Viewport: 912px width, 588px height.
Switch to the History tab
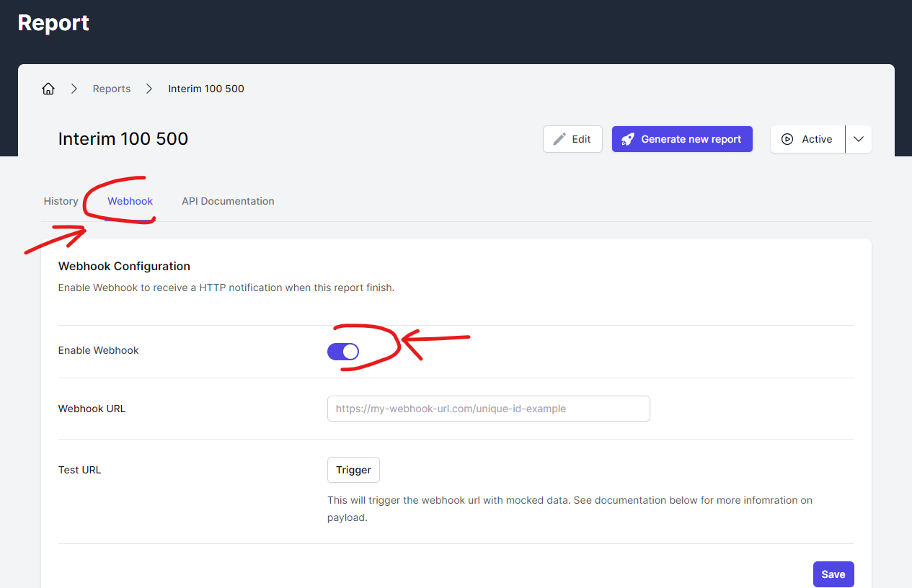click(61, 201)
